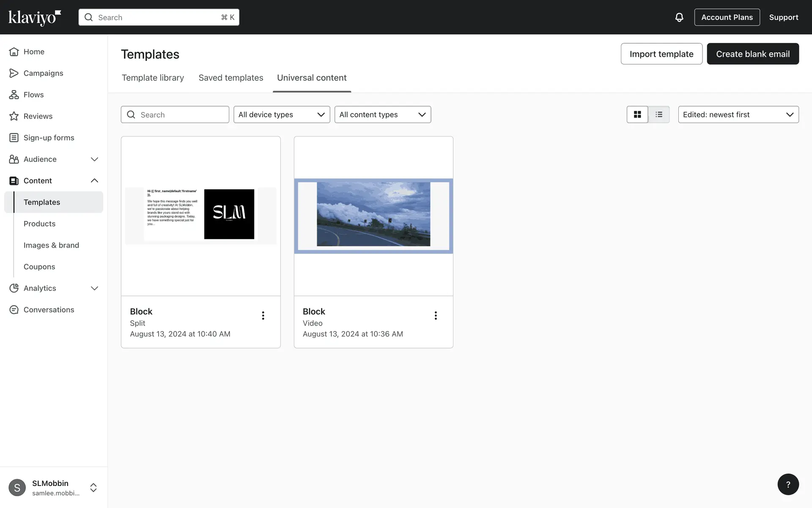Go to Home via house icon

point(14,52)
